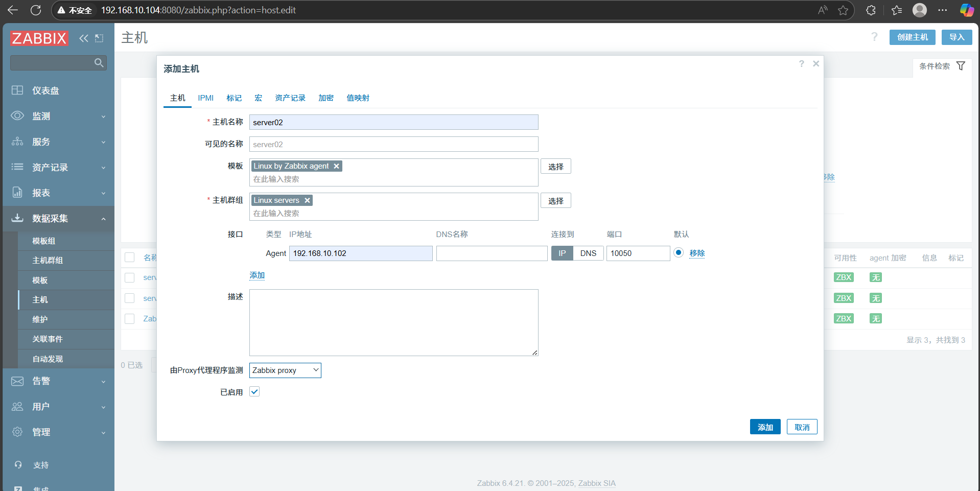980x491 pixels.
Task: Click the browser profile avatar
Action: pos(920,10)
